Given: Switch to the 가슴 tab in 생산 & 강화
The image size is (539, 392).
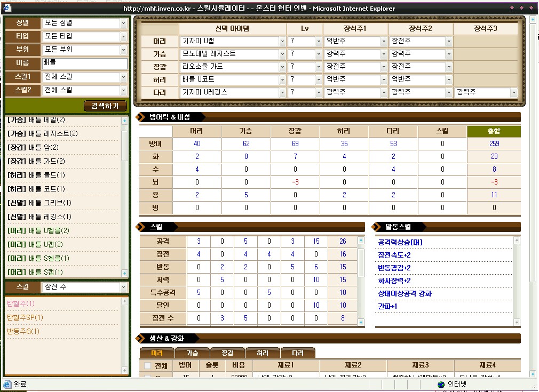Looking at the screenshot, I should pyautogui.click(x=192, y=353).
